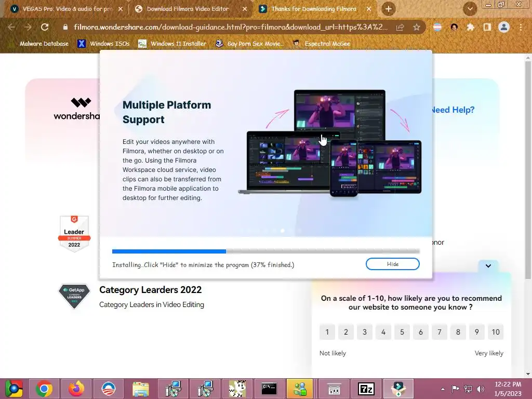Open a new browser tab
Screen dimensions: 532x399
[x=389, y=9]
